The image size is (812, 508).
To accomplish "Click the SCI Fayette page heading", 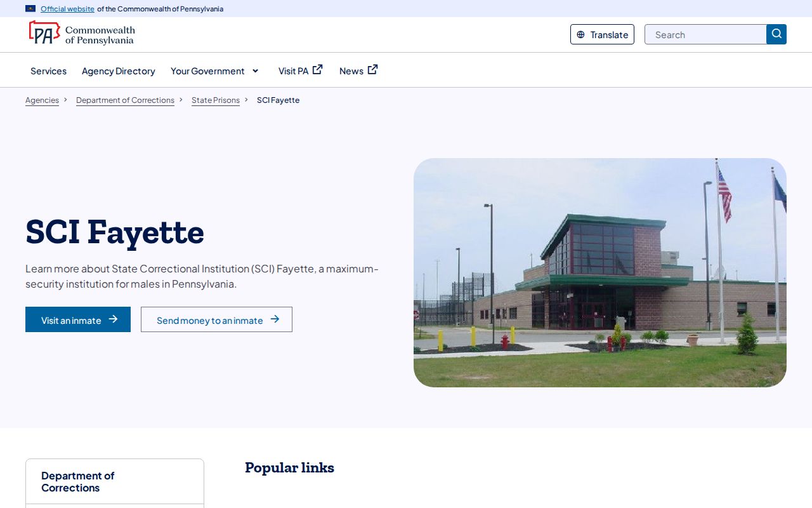I will [115, 232].
